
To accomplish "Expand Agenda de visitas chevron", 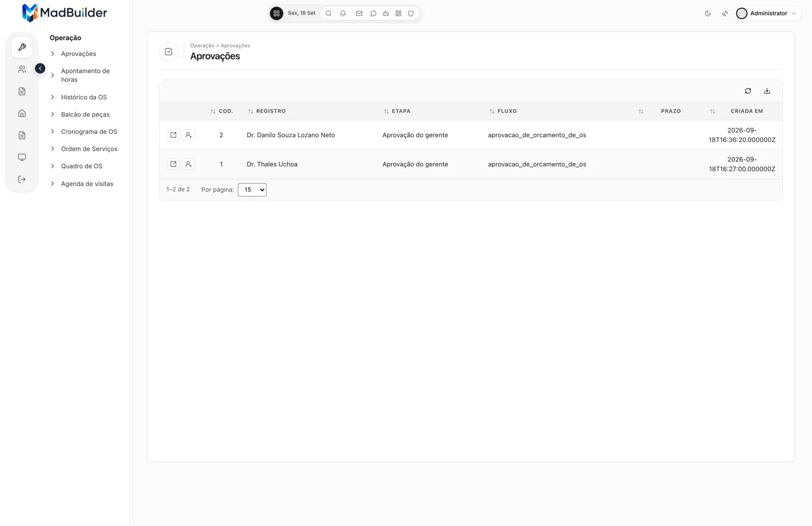I will (x=52, y=184).
